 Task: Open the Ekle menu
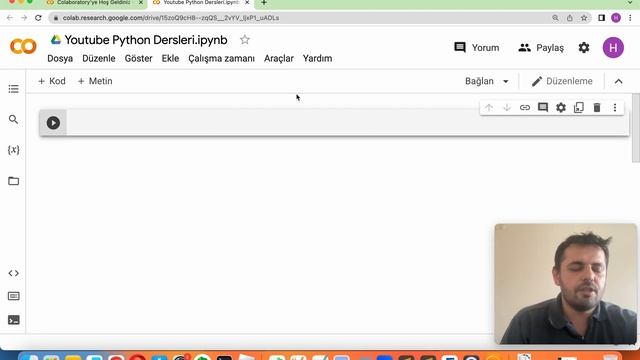pos(170,58)
